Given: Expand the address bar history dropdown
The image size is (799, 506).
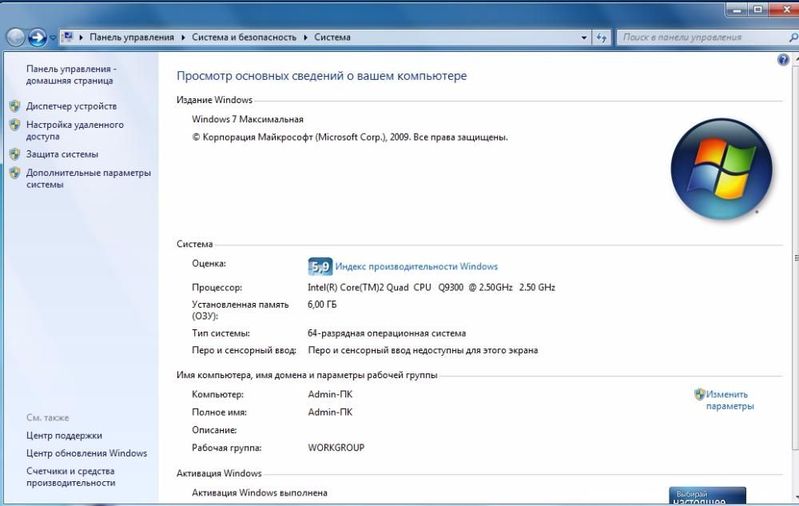Looking at the screenshot, I should 585,38.
